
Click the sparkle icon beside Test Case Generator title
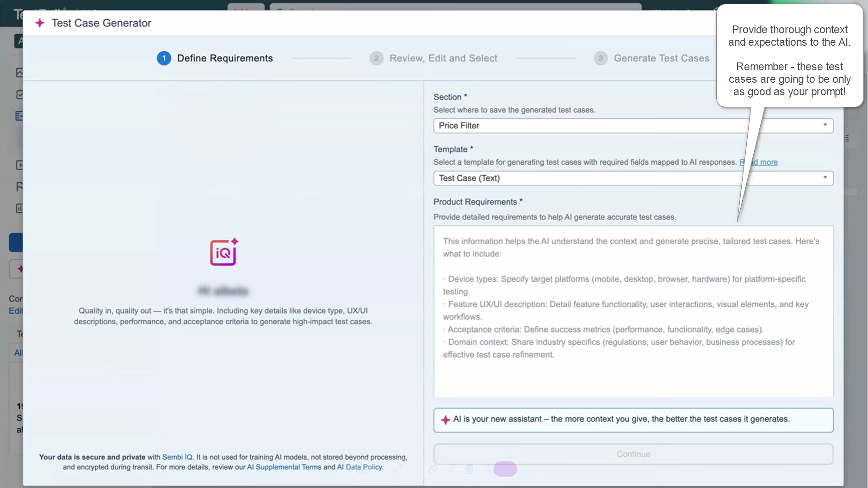40,23
